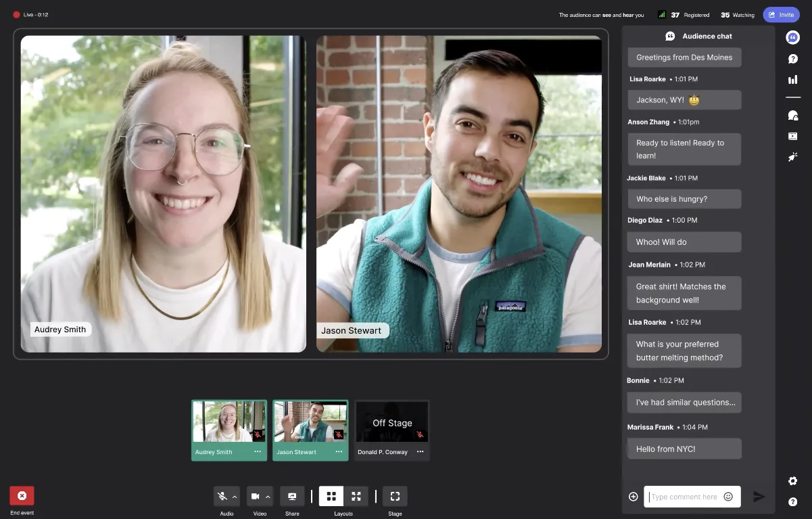Image resolution: width=812 pixels, height=519 pixels.
Task: Select the Greetings from Des Moines message
Action: [684, 58]
